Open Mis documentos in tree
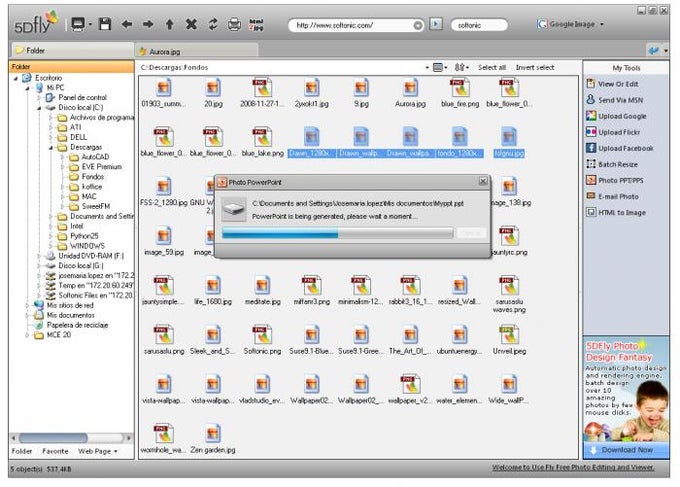 pyautogui.click(x=70, y=315)
